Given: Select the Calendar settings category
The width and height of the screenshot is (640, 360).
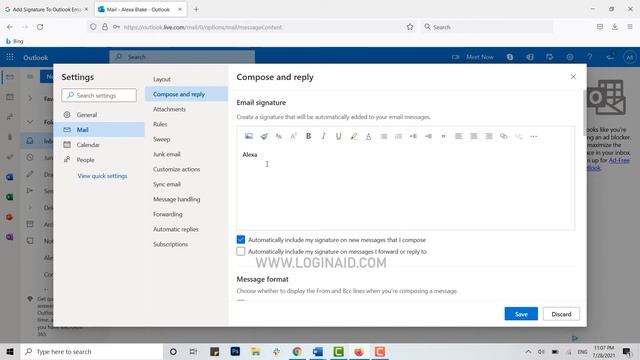Looking at the screenshot, I should 99,145.
